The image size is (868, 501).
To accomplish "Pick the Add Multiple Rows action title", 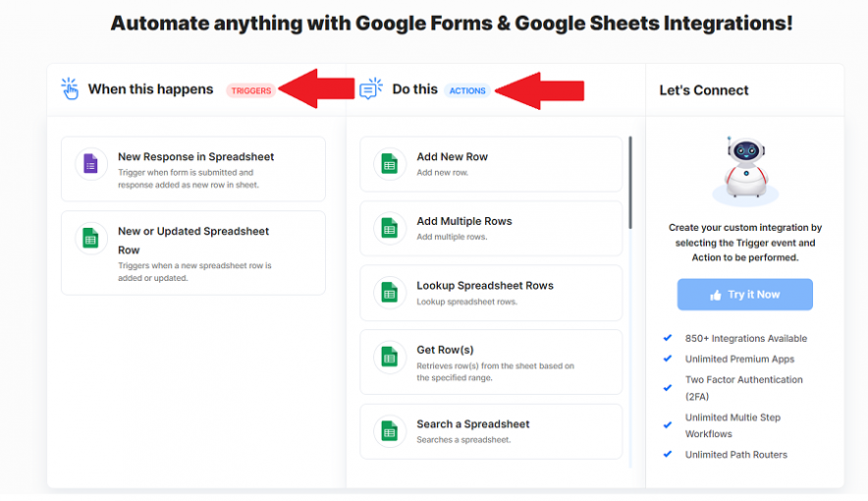I will [x=463, y=221].
